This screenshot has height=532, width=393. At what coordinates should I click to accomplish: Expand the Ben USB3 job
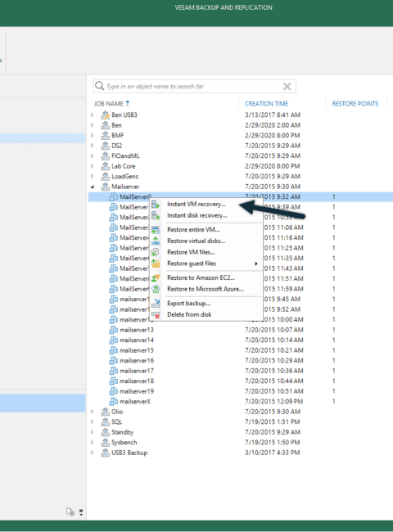(93, 115)
